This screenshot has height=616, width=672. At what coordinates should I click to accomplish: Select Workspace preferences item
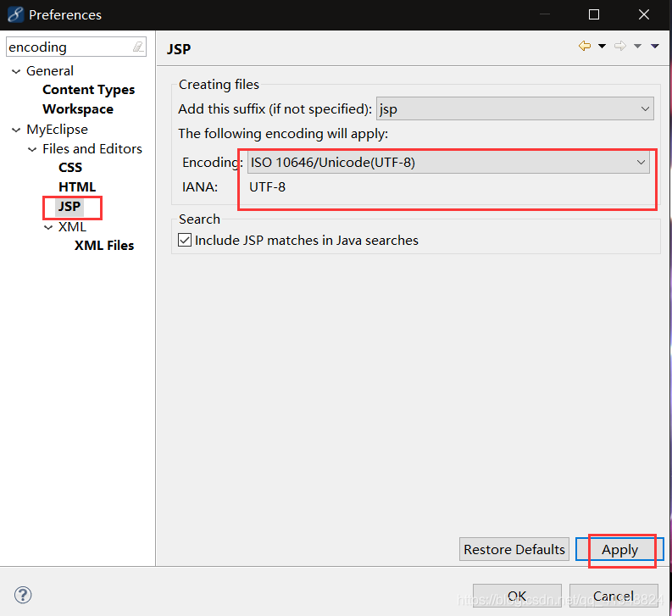78,109
